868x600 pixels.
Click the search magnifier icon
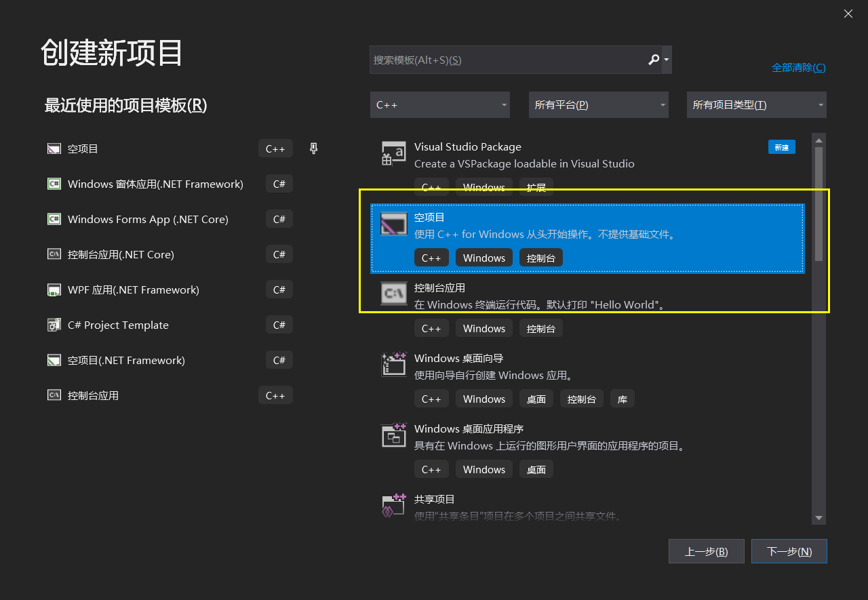point(653,60)
